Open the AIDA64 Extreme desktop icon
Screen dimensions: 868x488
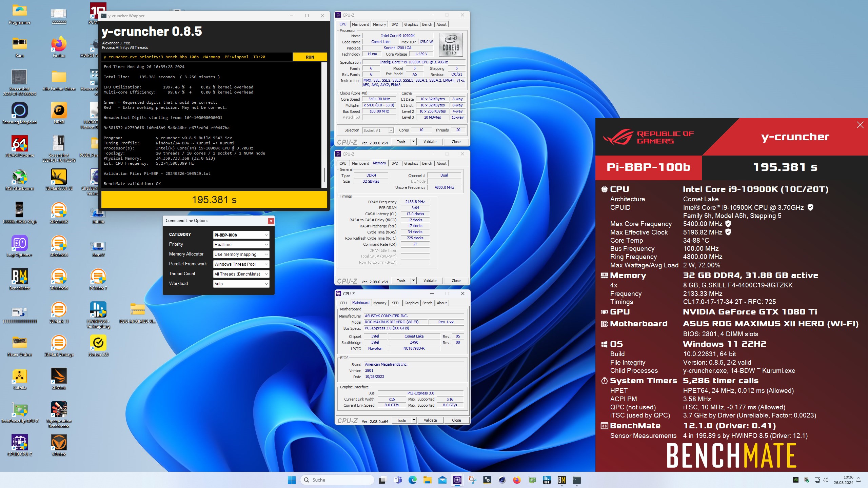[20, 146]
